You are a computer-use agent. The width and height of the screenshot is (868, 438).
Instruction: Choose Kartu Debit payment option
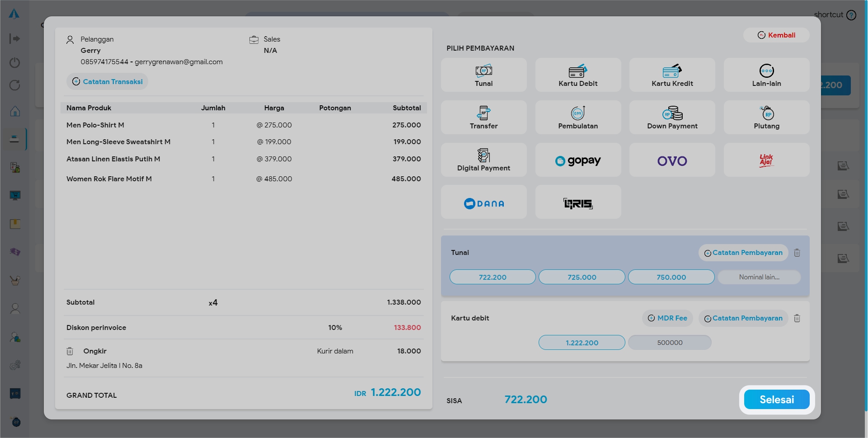point(577,75)
